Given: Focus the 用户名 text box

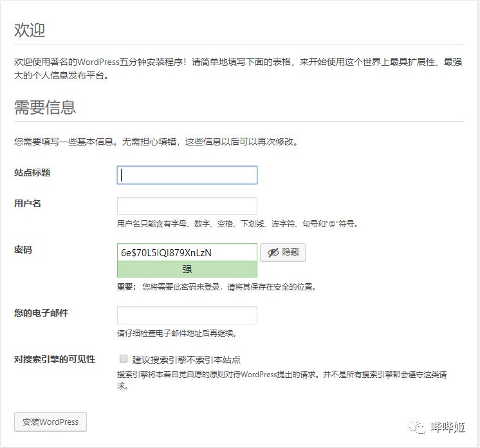Looking at the screenshot, I should point(187,206).
